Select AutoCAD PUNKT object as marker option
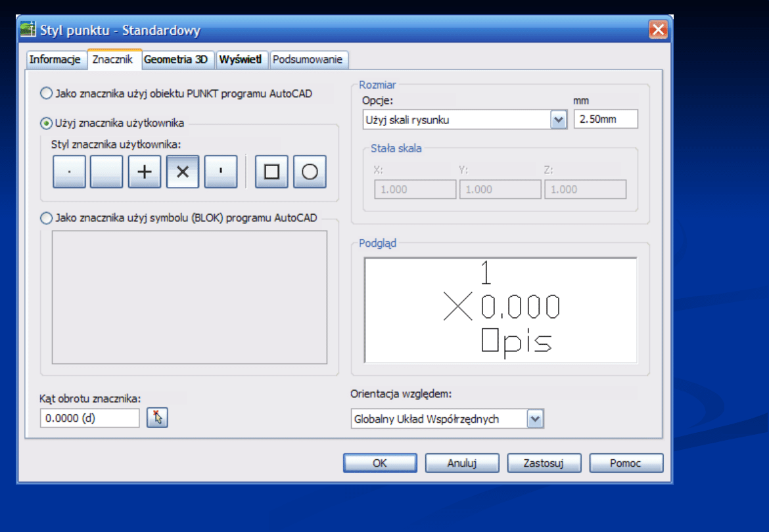 coord(46,93)
